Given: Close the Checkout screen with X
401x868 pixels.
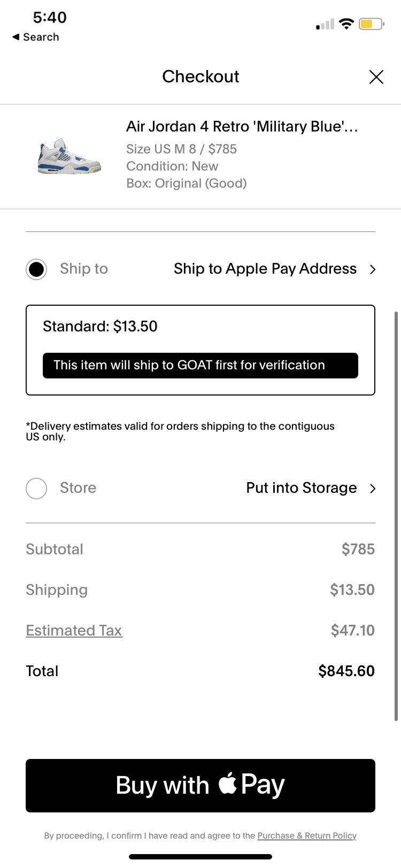Looking at the screenshot, I should coord(376,77).
